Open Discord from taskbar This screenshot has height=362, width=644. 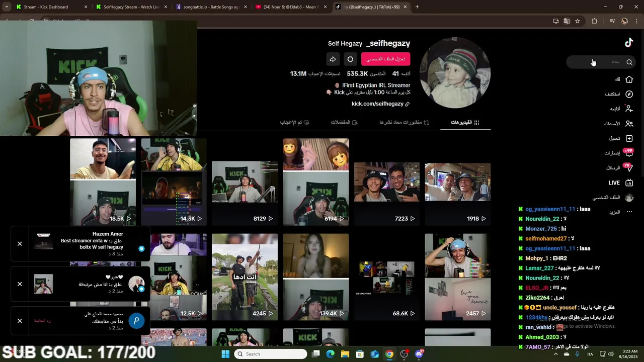click(419, 354)
